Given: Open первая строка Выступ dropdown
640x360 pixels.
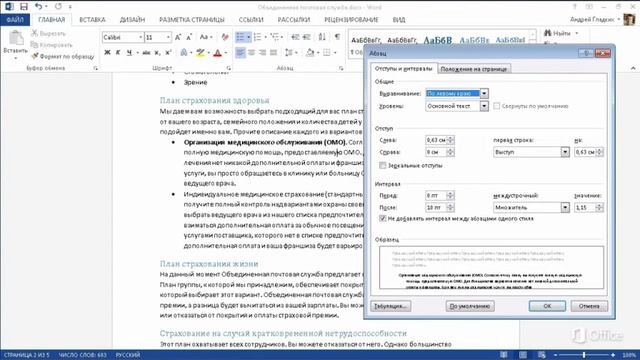Looking at the screenshot, I should click(x=565, y=152).
